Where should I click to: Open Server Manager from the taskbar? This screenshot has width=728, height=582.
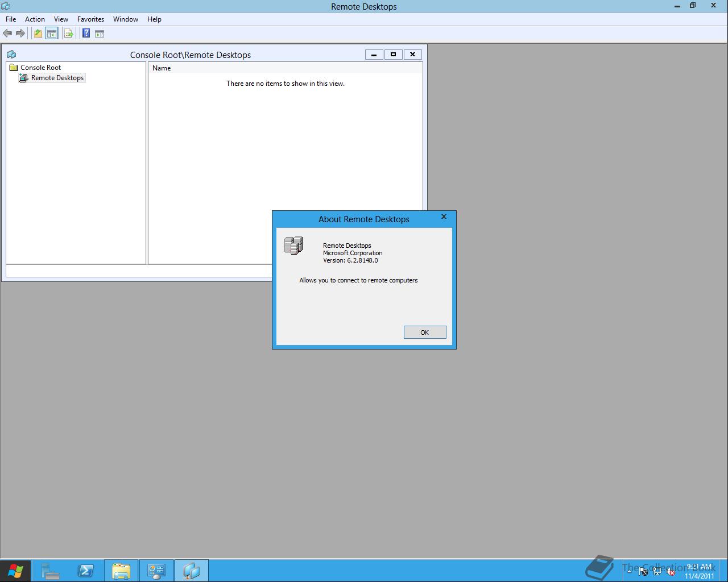pyautogui.click(x=50, y=571)
